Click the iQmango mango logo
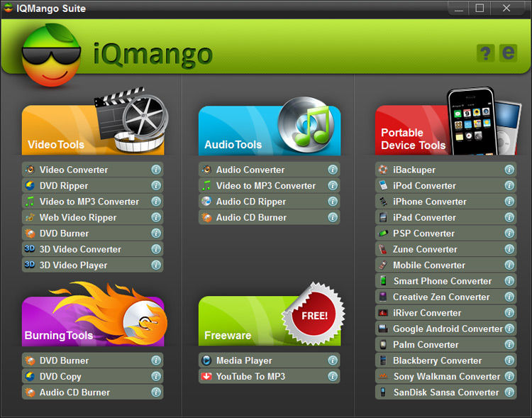 click(51, 55)
